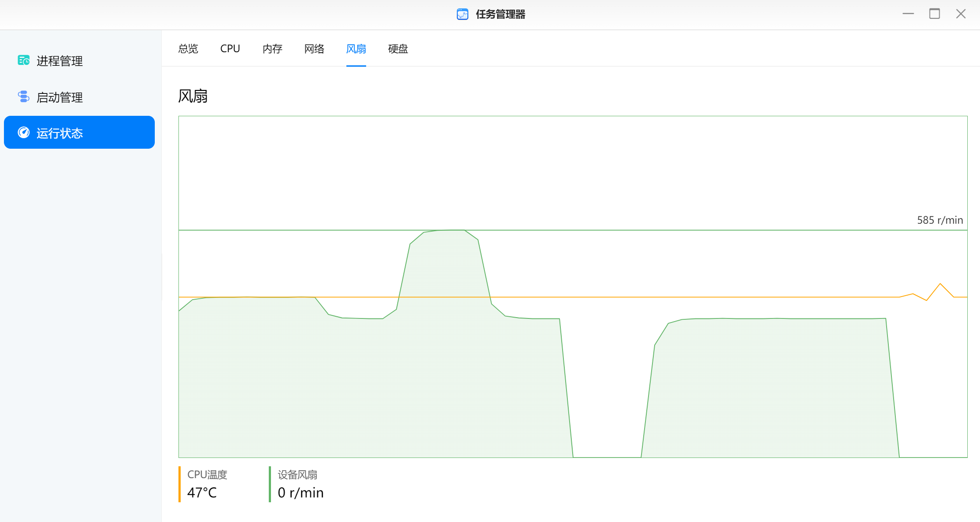Viewport: 980px width, 522px height.
Task: Open 进程管理 in the sidebar
Action: tap(60, 61)
